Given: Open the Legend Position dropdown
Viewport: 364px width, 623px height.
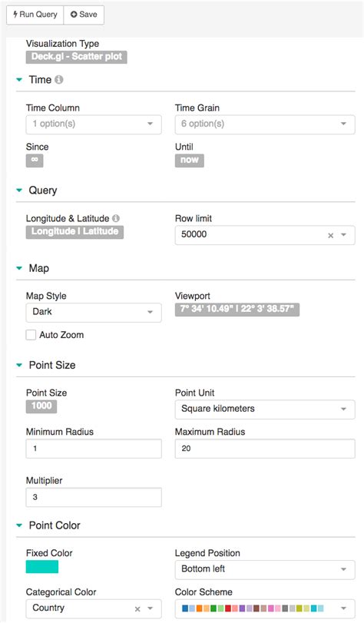Looking at the screenshot, I should (265, 569).
